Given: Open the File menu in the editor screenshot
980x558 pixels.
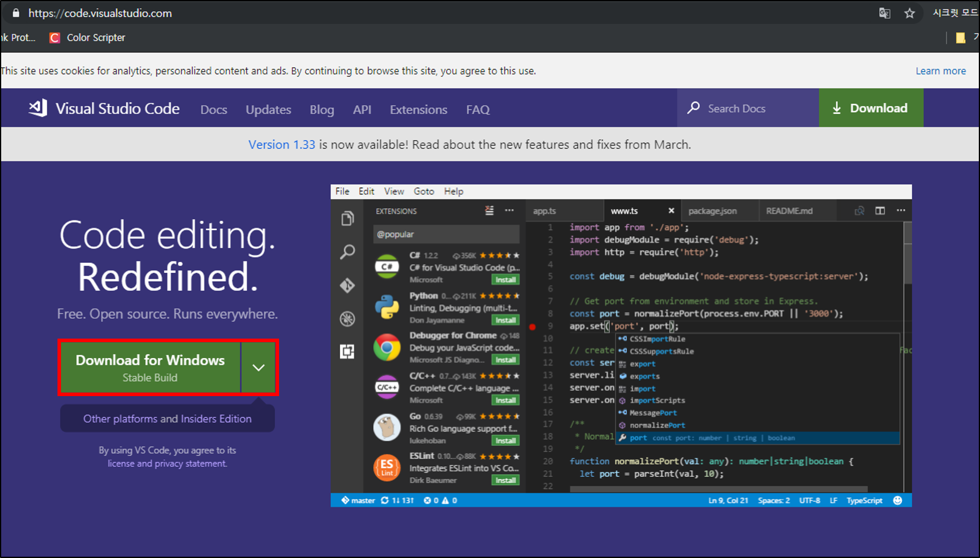Looking at the screenshot, I should click(x=342, y=191).
